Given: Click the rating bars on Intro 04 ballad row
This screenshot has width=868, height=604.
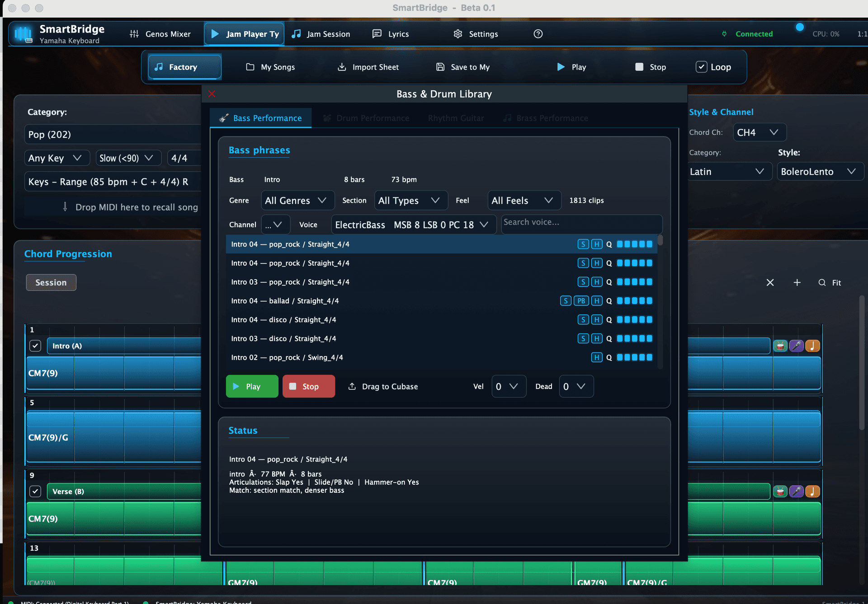Looking at the screenshot, I should [635, 301].
